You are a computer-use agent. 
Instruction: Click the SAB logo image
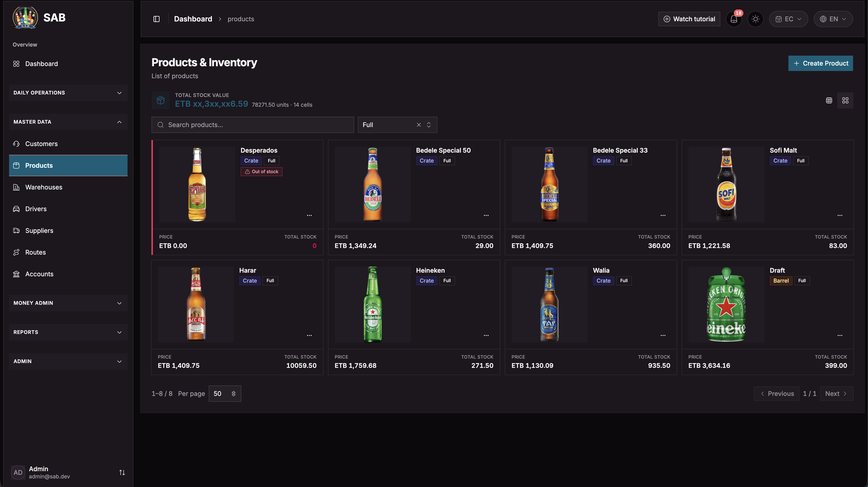click(25, 17)
